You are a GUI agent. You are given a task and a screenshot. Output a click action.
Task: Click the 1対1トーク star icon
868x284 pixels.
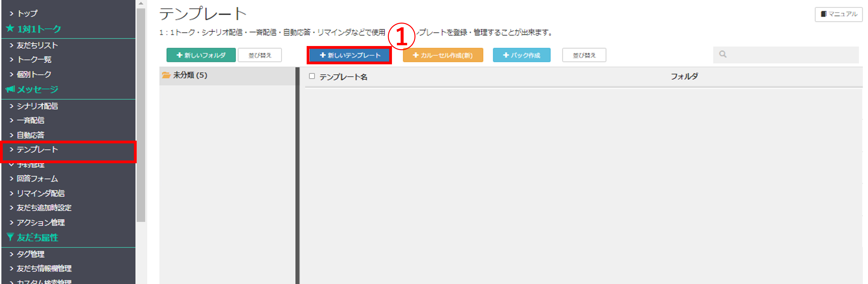[10, 29]
